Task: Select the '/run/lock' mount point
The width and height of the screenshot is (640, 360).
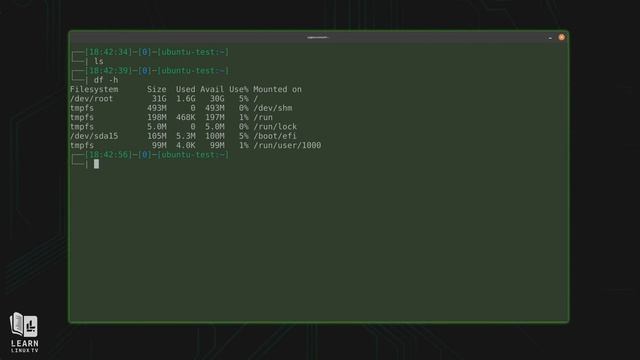Action: (275, 127)
